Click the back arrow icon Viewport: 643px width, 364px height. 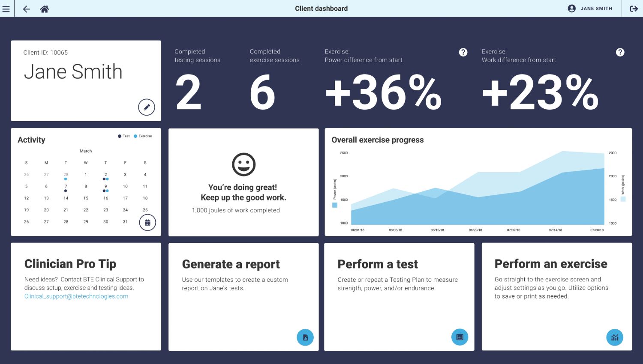click(x=27, y=9)
